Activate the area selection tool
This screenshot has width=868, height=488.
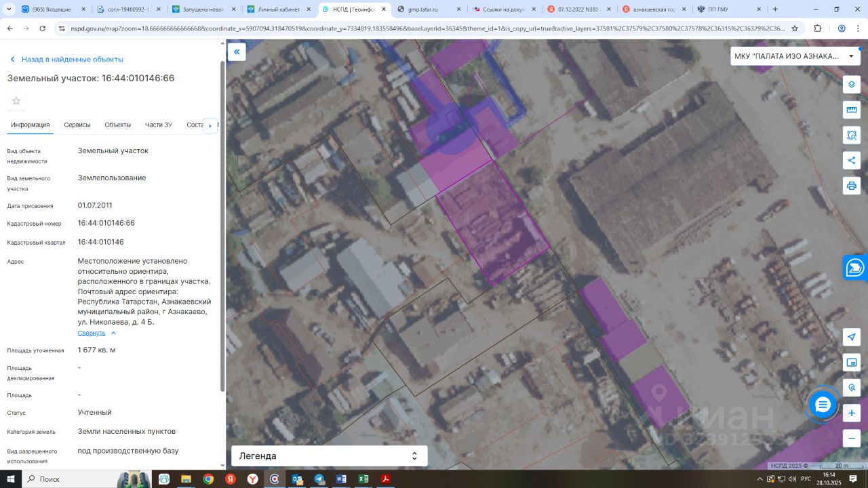[x=852, y=135]
